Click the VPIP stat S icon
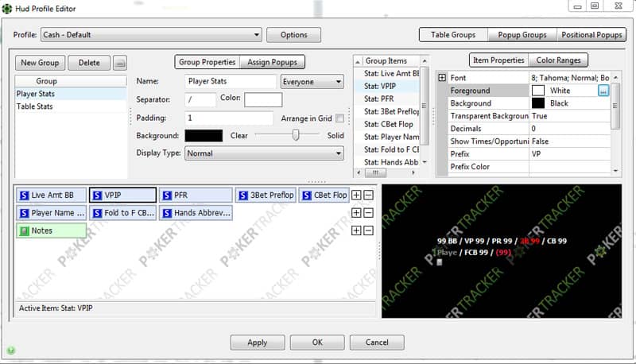Viewport: 636px width, 364px height. [97, 196]
